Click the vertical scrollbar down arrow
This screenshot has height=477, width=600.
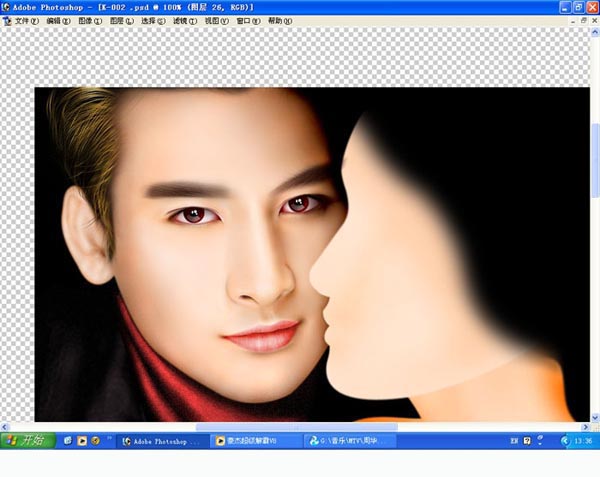(595, 417)
